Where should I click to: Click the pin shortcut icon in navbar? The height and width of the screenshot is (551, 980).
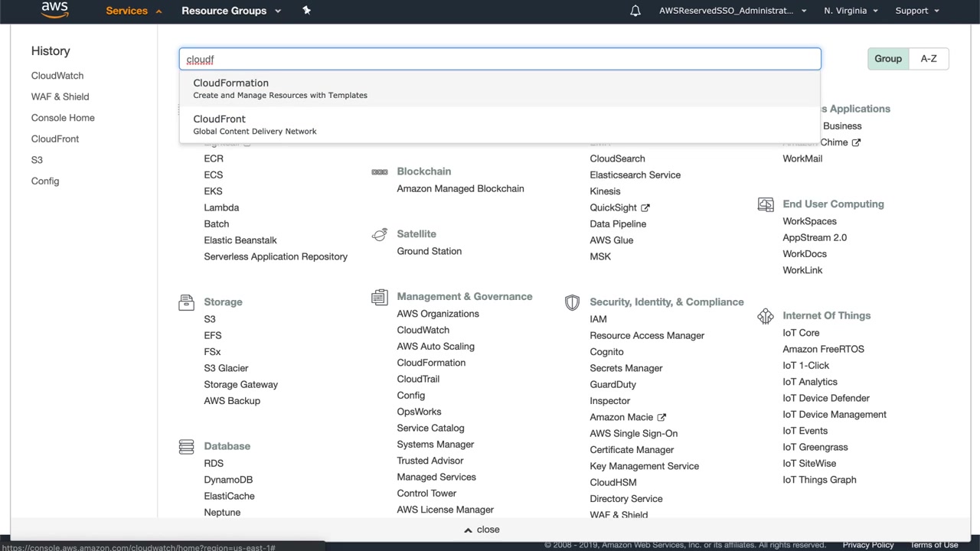pyautogui.click(x=306, y=11)
